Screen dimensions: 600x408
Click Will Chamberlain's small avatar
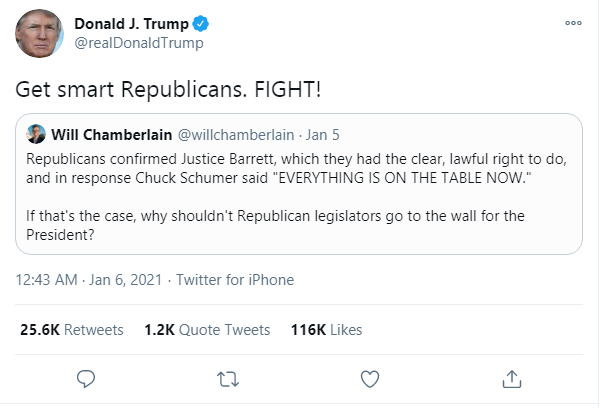point(35,135)
